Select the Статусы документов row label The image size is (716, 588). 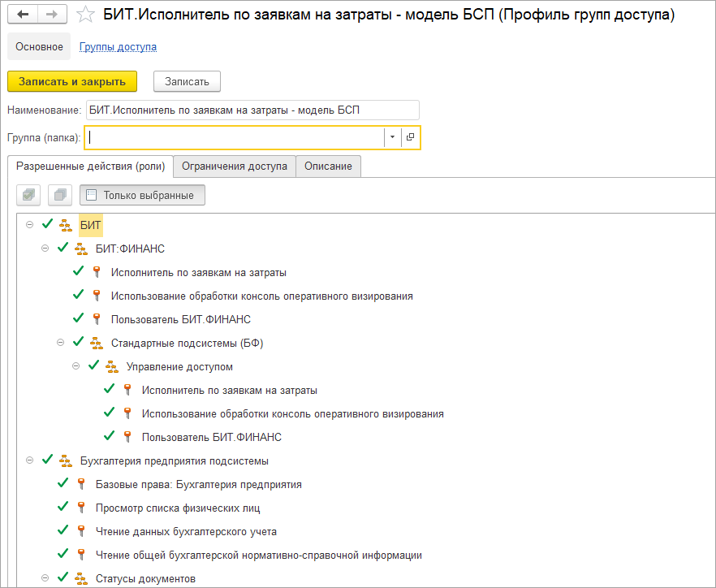(145, 579)
